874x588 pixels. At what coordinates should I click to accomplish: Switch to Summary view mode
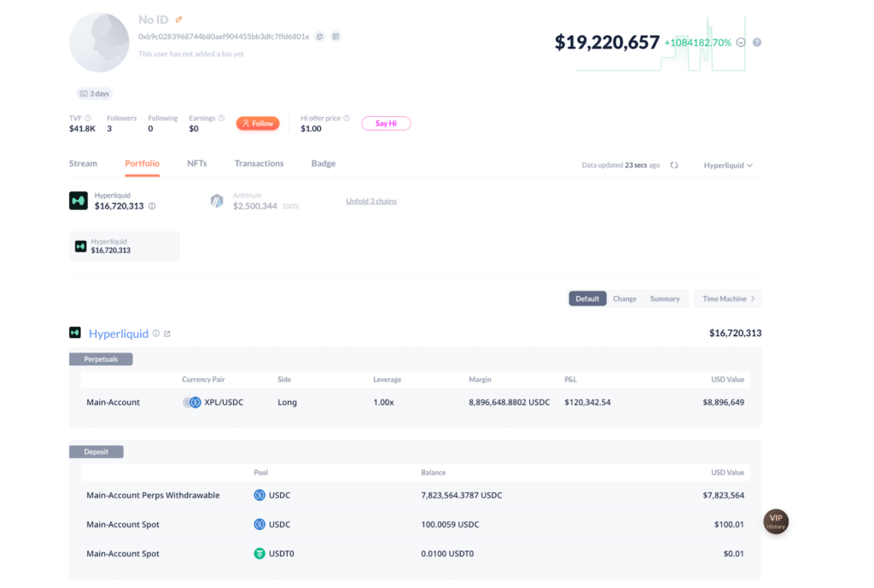pyautogui.click(x=664, y=299)
